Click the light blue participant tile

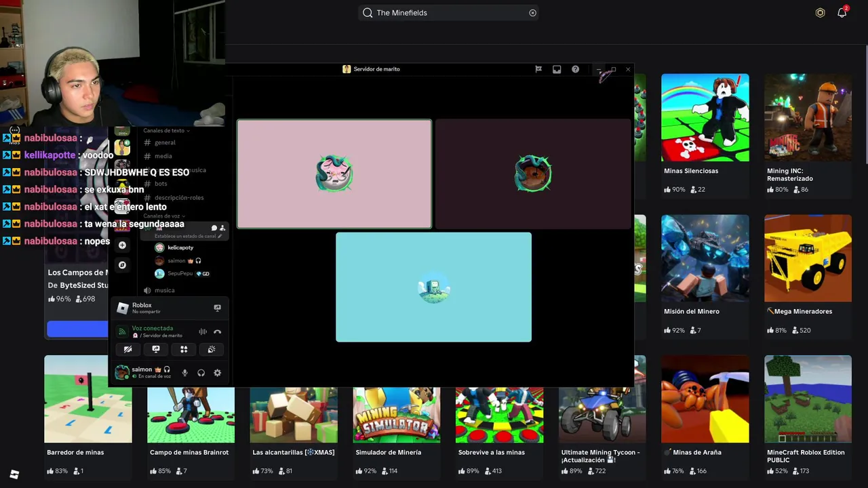tap(433, 287)
